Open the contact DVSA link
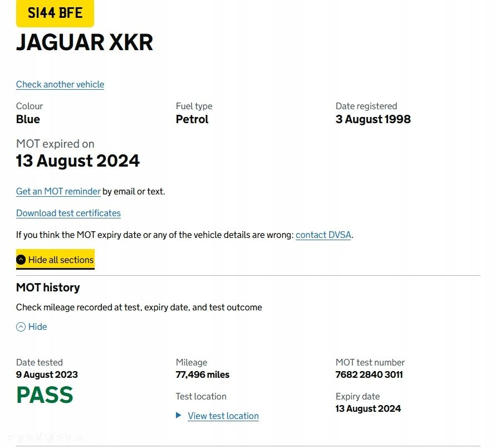This screenshot has width=495, height=448. (x=324, y=235)
